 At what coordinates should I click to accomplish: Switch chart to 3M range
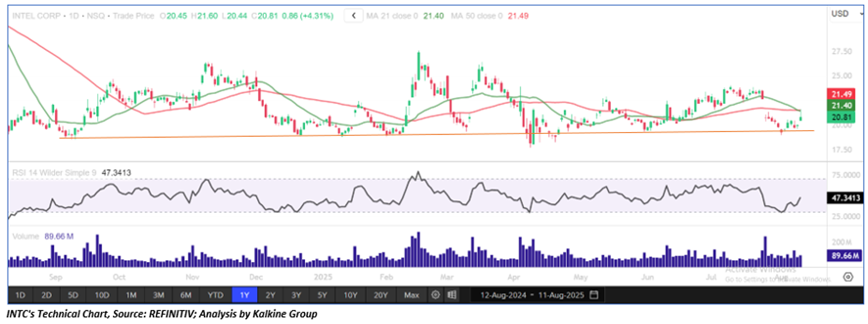[x=159, y=295]
